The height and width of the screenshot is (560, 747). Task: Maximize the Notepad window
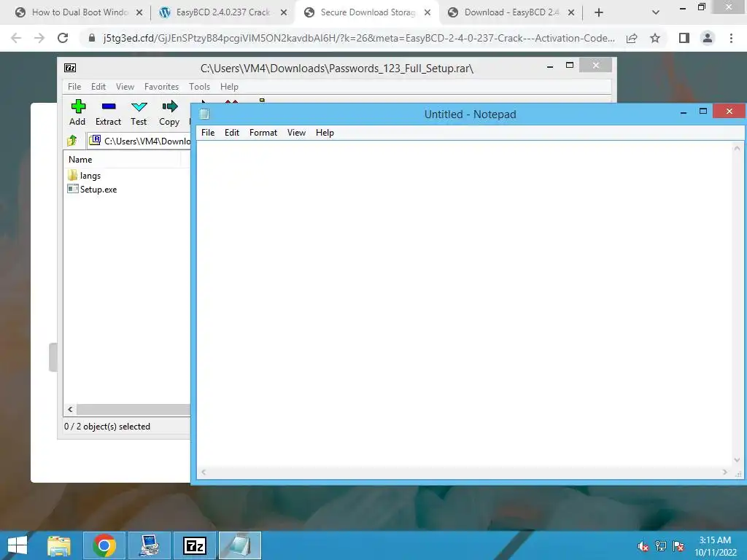pos(703,112)
